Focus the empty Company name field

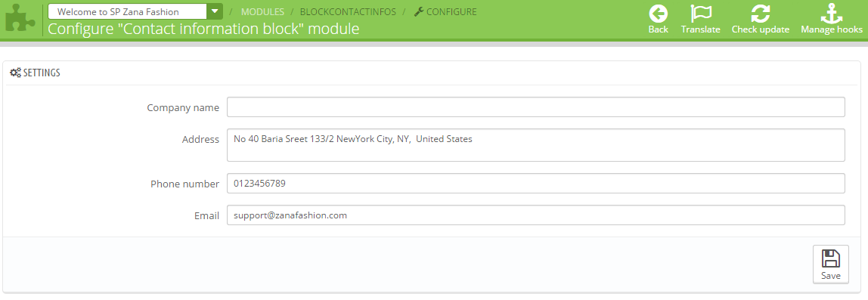coord(535,107)
